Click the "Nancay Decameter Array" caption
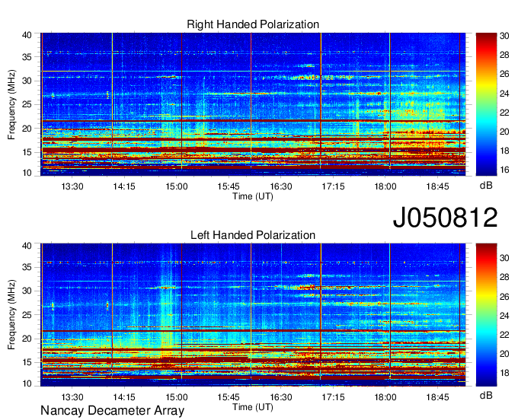 tap(112, 411)
